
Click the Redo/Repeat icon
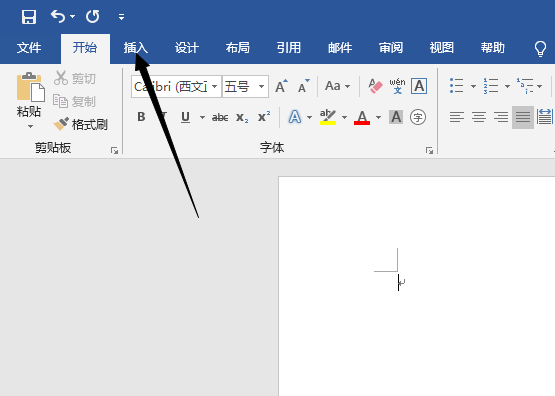click(93, 17)
